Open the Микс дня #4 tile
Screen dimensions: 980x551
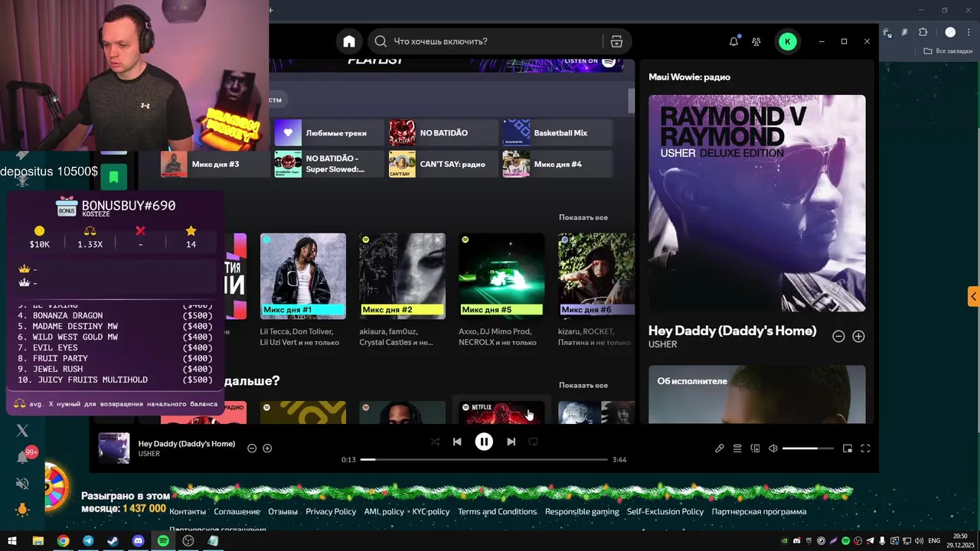(x=557, y=164)
